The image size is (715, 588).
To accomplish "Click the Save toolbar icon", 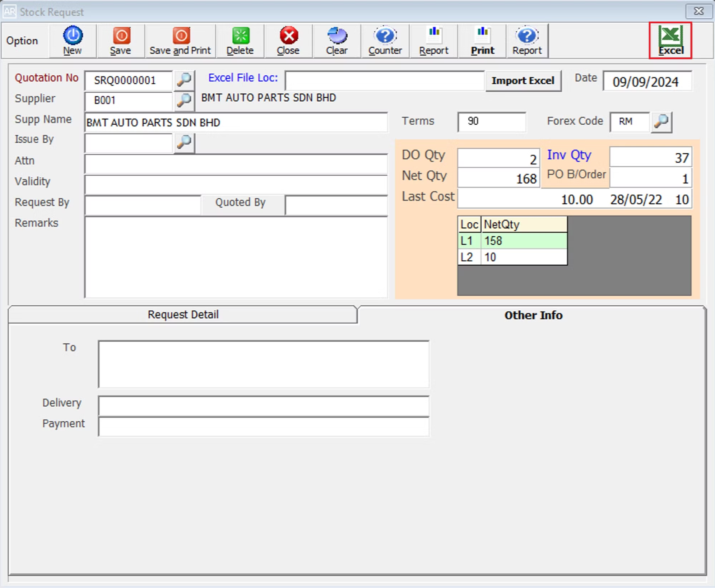I will [x=121, y=41].
